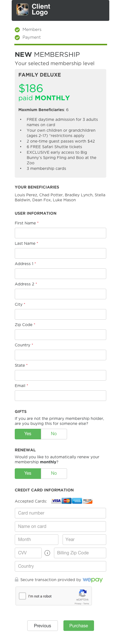Click the Discover card icon
The image size is (121, 644).
point(87,501)
